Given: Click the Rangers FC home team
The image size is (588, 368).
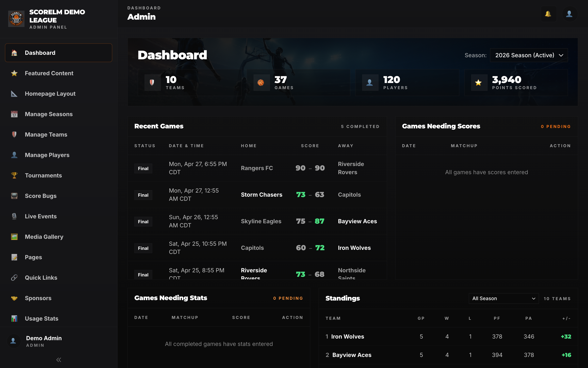Looking at the screenshot, I should click(x=257, y=168).
